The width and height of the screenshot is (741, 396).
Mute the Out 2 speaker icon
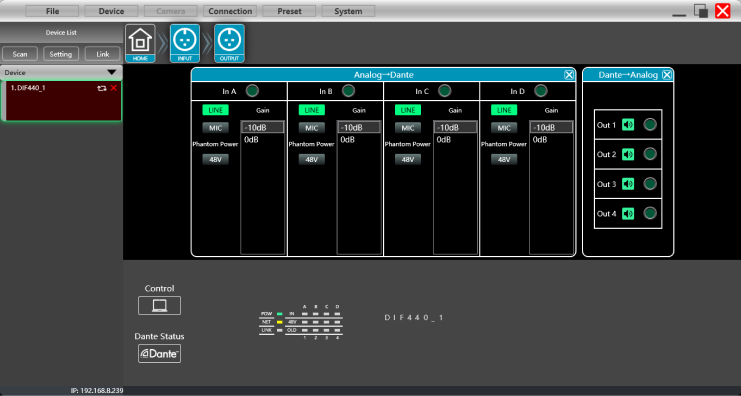(628, 154)
